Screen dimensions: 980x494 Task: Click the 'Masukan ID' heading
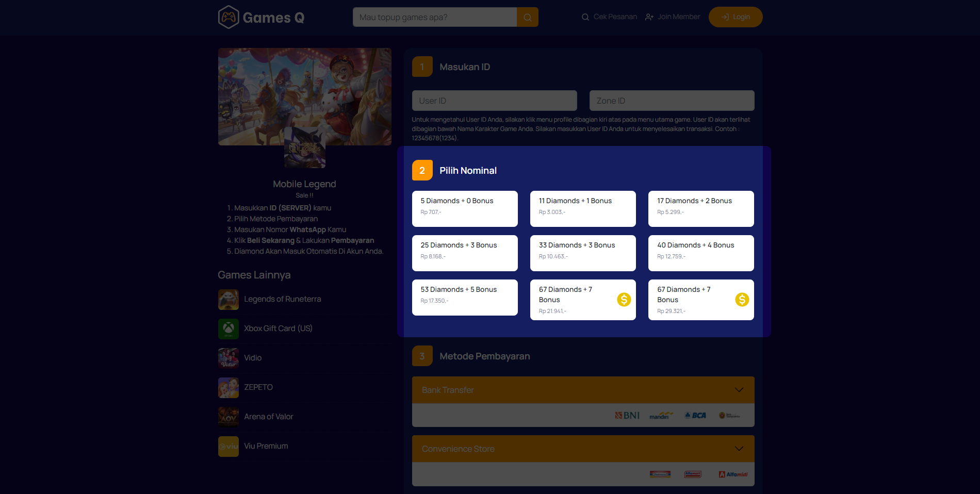coord(465,67)
